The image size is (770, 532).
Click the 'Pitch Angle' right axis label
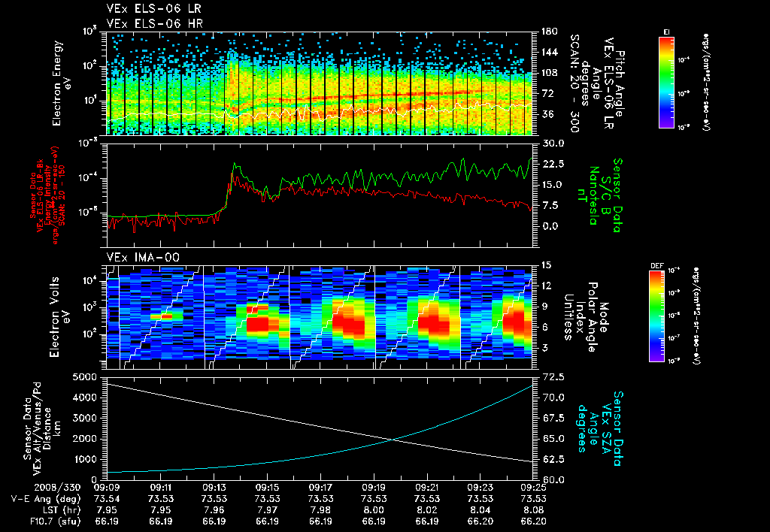click(620, 83)
